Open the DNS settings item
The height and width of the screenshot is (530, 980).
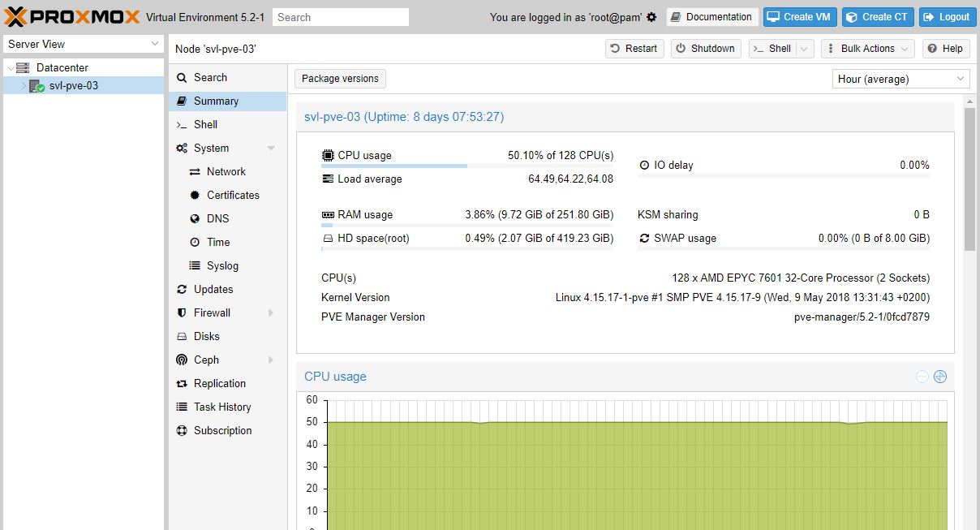[x=227, y=219]
